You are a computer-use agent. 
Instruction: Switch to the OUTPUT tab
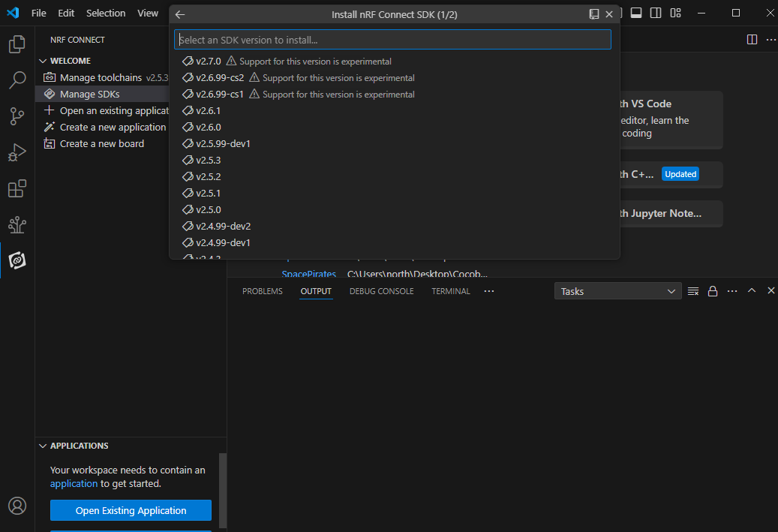coord(316,291)
